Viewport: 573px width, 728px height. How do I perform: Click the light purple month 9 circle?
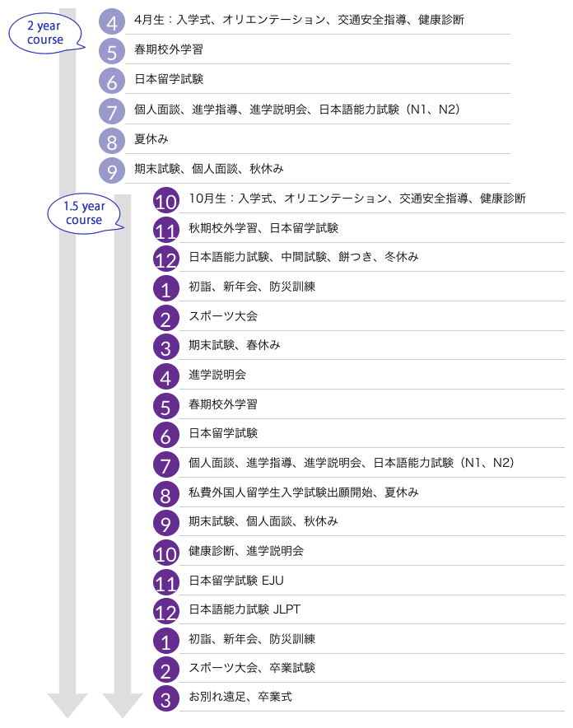pyautogui.click(x=112, y=170)
